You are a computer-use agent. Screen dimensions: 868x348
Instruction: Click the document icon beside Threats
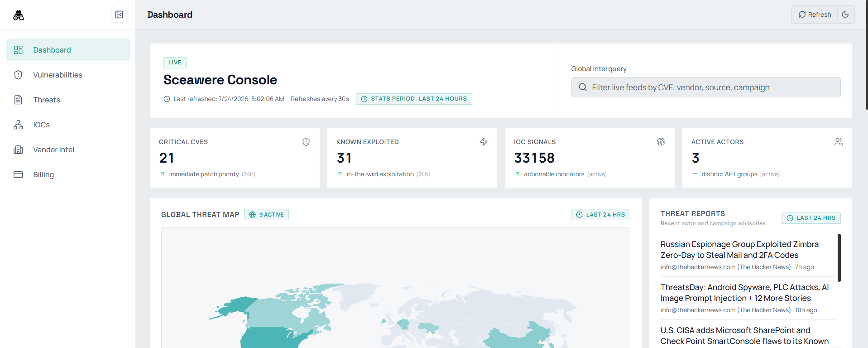coord(18,100)
